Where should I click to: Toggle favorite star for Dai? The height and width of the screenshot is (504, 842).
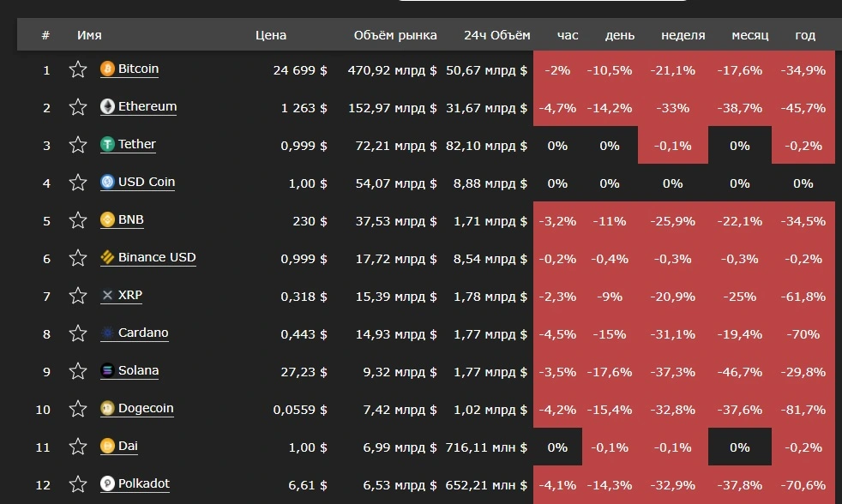pyautogui.click(x=78, y=447)
